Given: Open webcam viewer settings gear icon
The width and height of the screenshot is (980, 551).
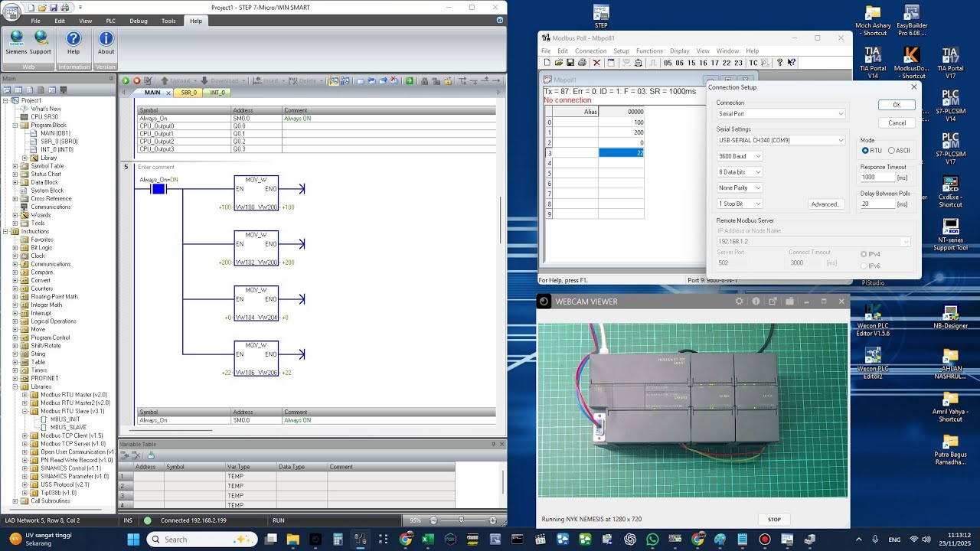Looking at the screenshot, I should pos(739,302).
